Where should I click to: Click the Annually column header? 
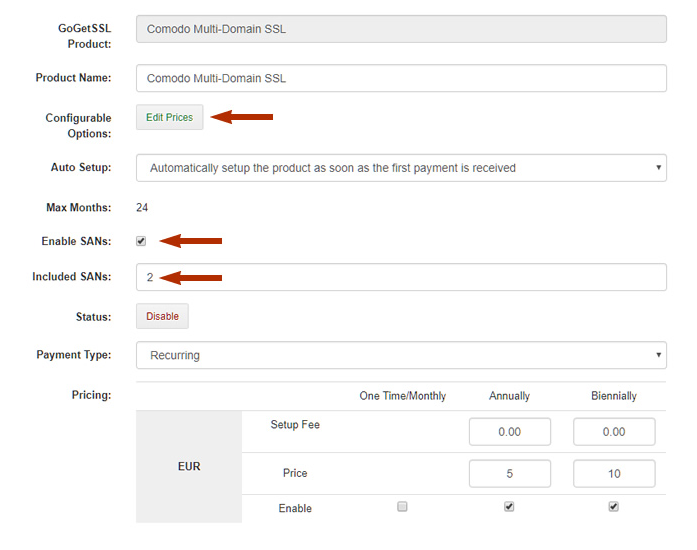pos(509,396)
